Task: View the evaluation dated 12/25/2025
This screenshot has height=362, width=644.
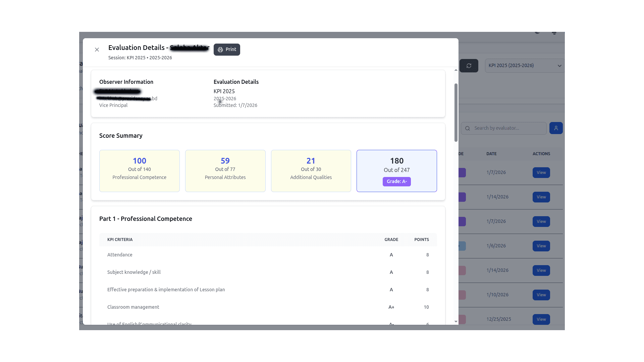Action: [541, 319]
